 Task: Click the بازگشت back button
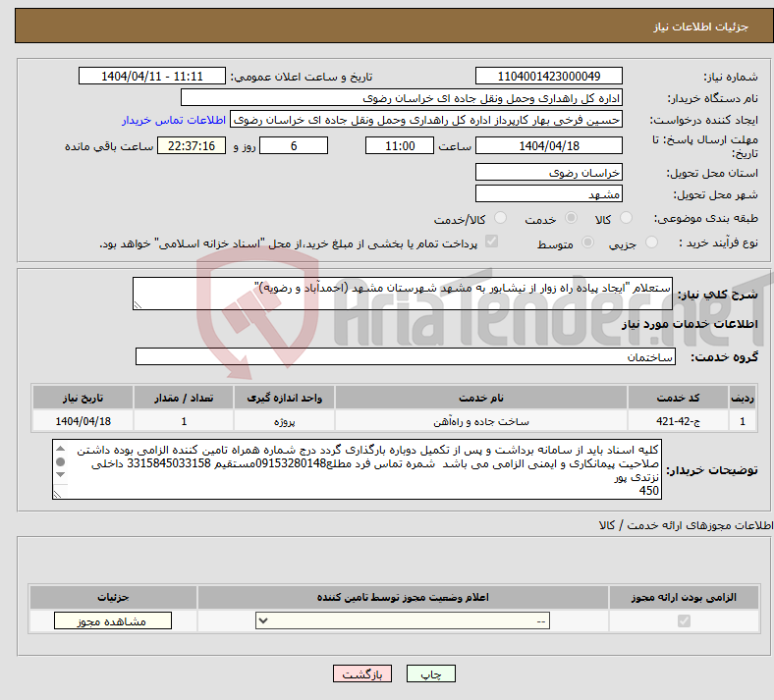[x=362, y=673]
